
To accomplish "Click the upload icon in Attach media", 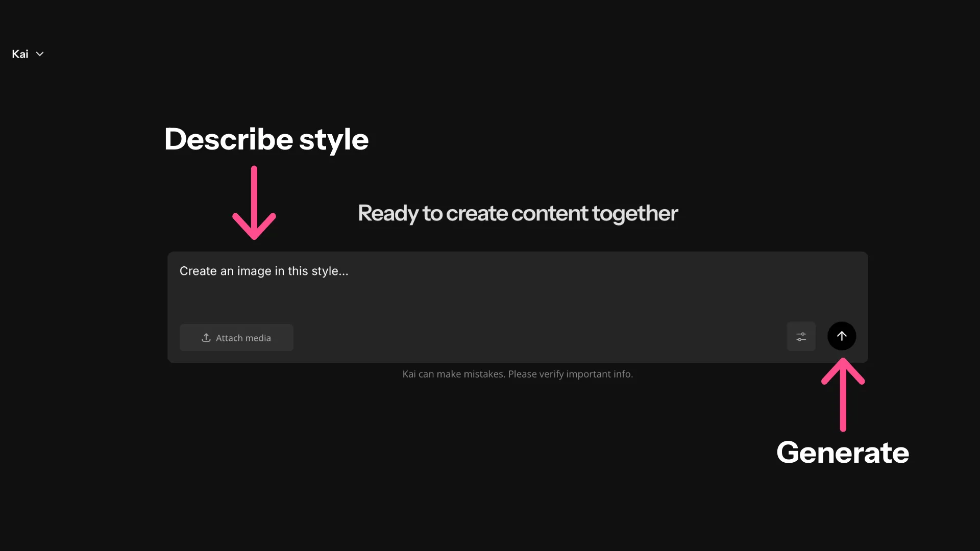I will (206, 338).
